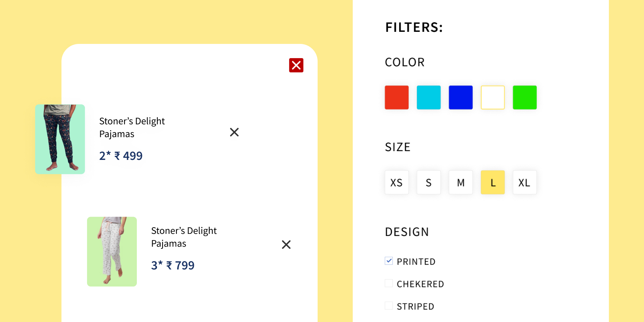Viewport: 644px width, 322px height.
Task: Remove the white pajamas item from cart
Action: click(286, 244)
